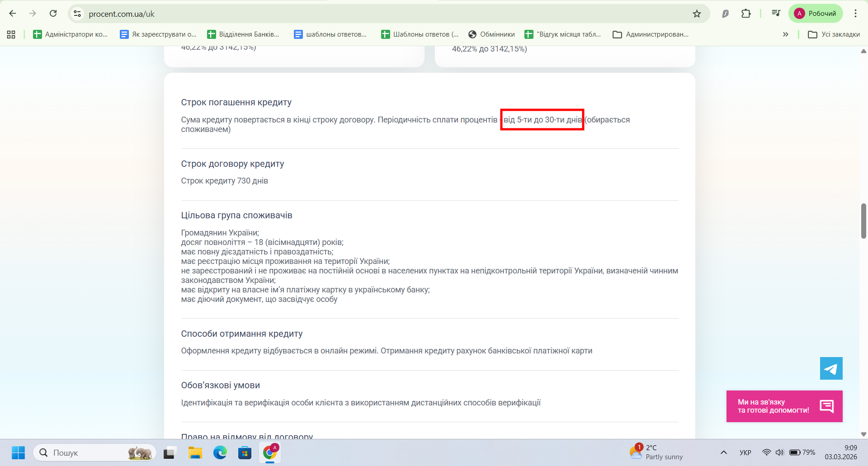Open the Адміністратори ко... bookmark
Screen dimensions: 868x466
coord(71,34)
